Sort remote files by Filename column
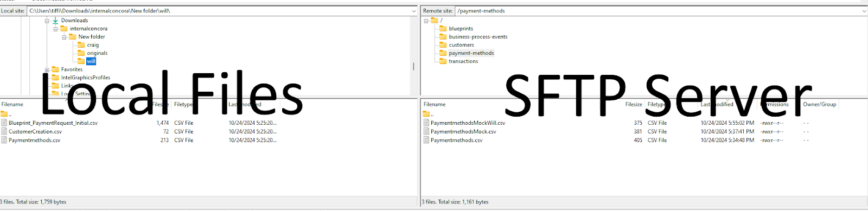The height and width of the screenshot is (211, 868). click(x=435, y=104)
